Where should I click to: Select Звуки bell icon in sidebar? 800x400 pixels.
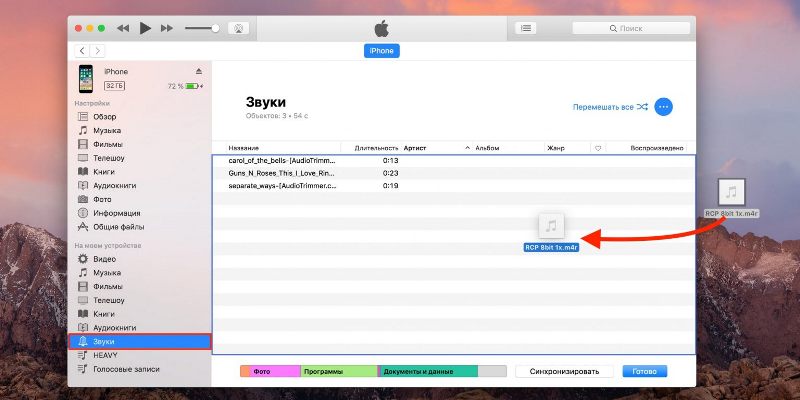[x=83, y=341]
